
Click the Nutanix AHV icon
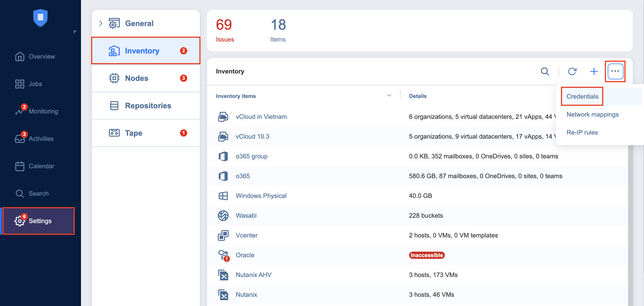pos(223,275)
